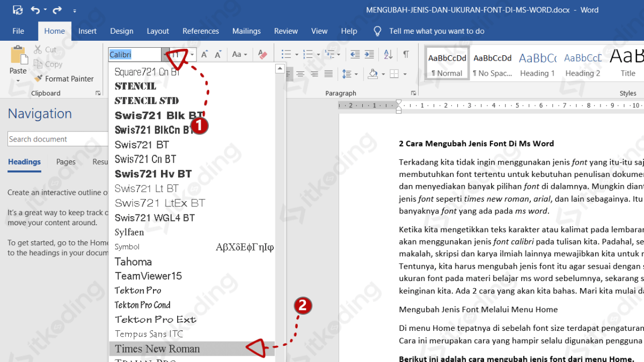The image size is (644, 362).
Task: Toggle Justify text alignment
Action: (x=328, y=74)
